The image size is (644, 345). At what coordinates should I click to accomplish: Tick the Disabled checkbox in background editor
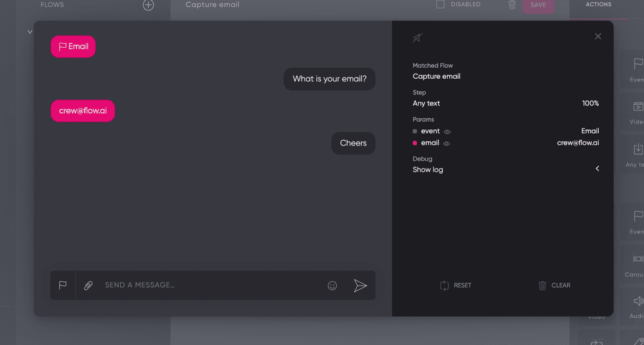click(x=440, y=5)
